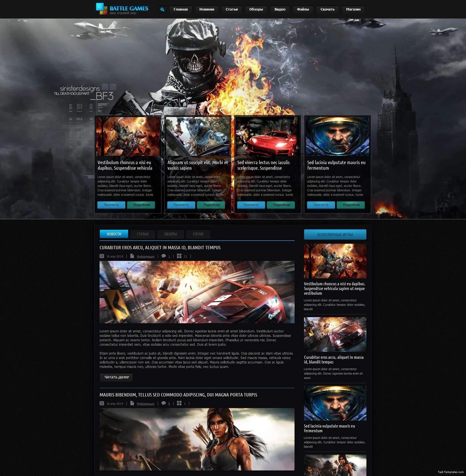Switch to the Обзоры content tab
This screenshot has height=476, width=466.
click(x=171, y=234)
